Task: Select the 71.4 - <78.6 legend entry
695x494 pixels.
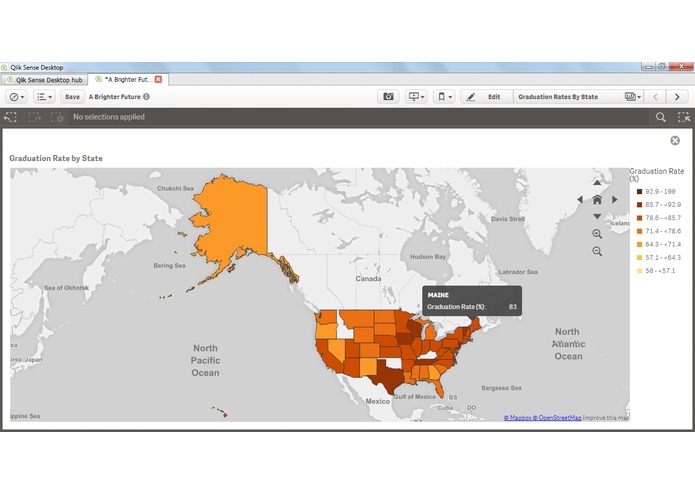Action: pyautogui.click(x=659, y=231)
